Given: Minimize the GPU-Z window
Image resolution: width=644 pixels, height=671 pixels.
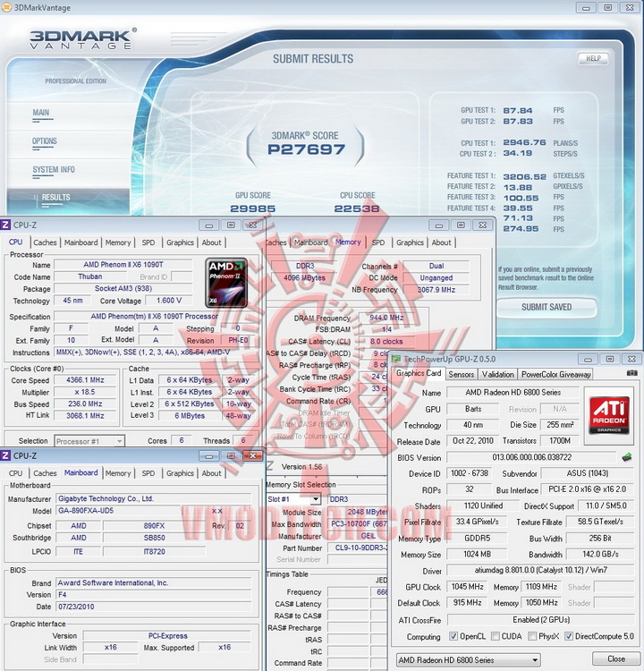Looking at the screenshot, I should pyautogui.click(x=588, y=359).
